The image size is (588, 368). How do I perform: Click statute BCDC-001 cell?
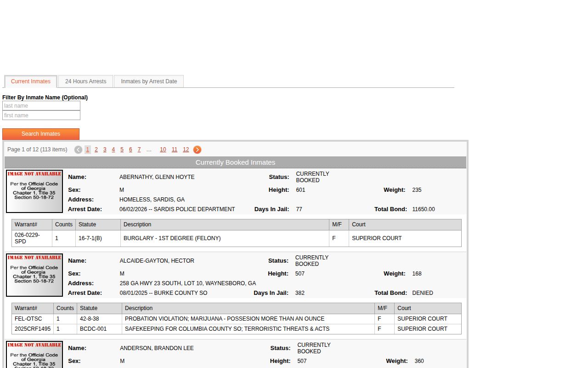(x=99, y=329)
